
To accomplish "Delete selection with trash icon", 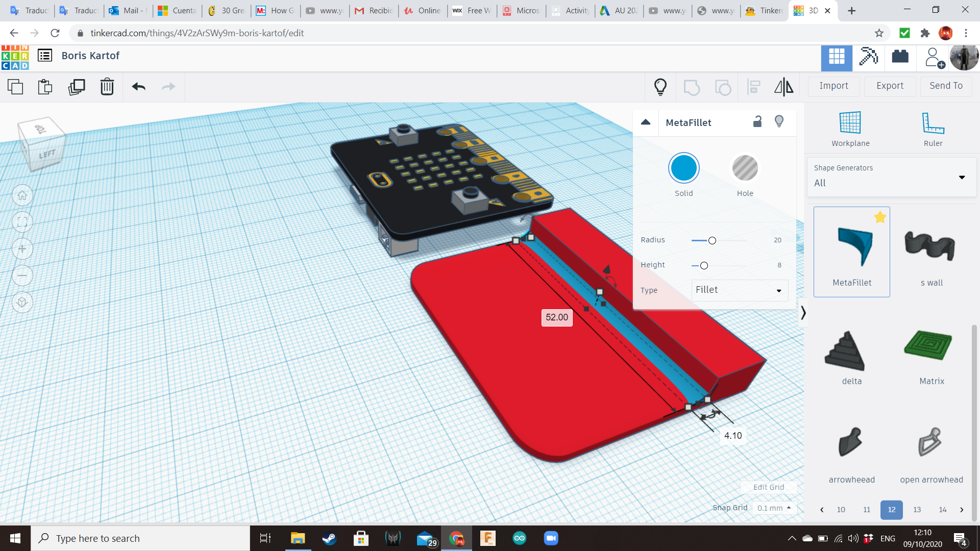I will [107, 87].
